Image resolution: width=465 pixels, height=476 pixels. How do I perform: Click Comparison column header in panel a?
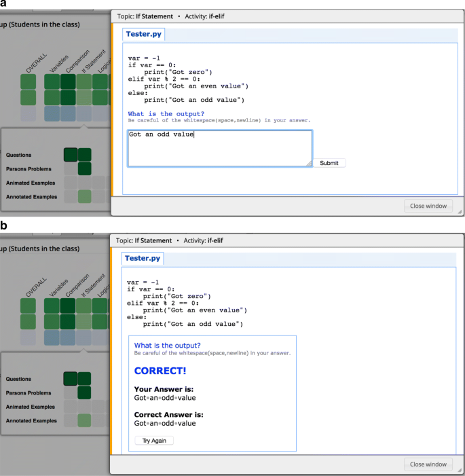coord(77,61)
